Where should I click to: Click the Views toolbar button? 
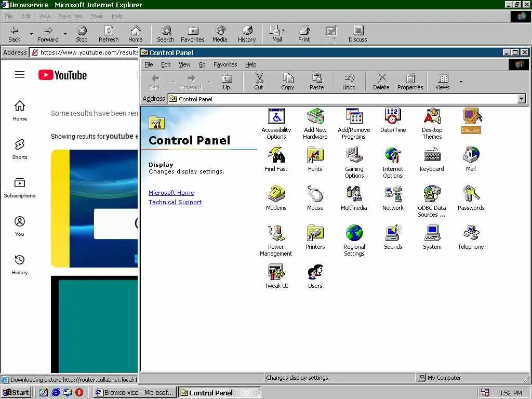coord(443,82)
